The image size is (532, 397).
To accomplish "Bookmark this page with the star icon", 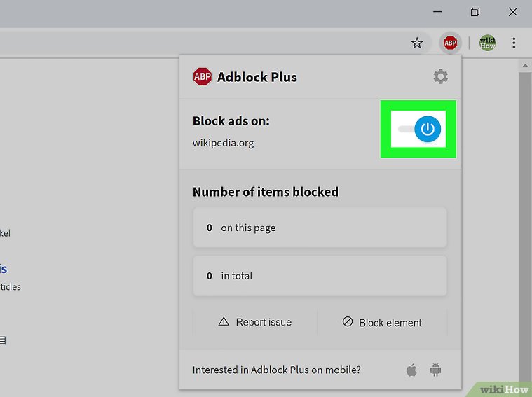I will pyautogui.click(x=417, y=43).
